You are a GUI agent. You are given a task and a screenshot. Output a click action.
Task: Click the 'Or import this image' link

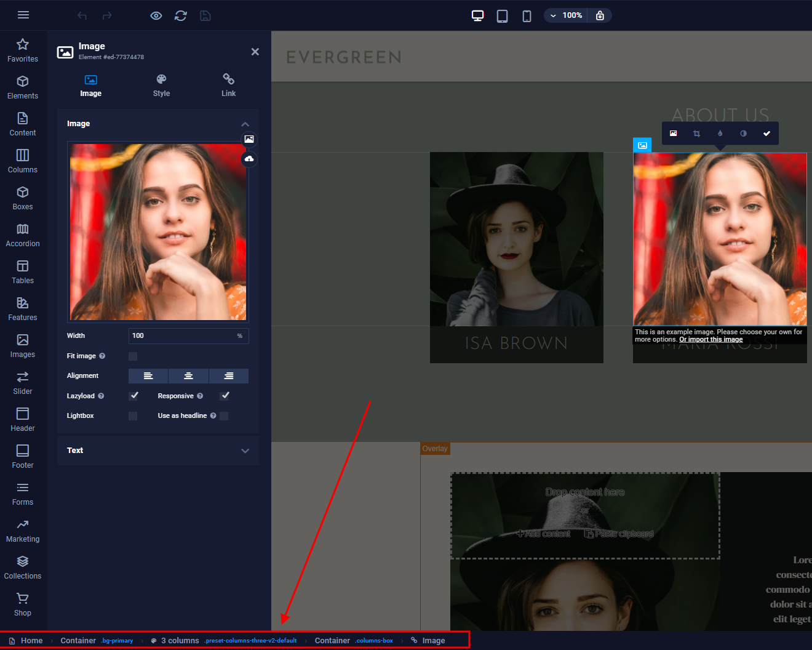[710, 340]
